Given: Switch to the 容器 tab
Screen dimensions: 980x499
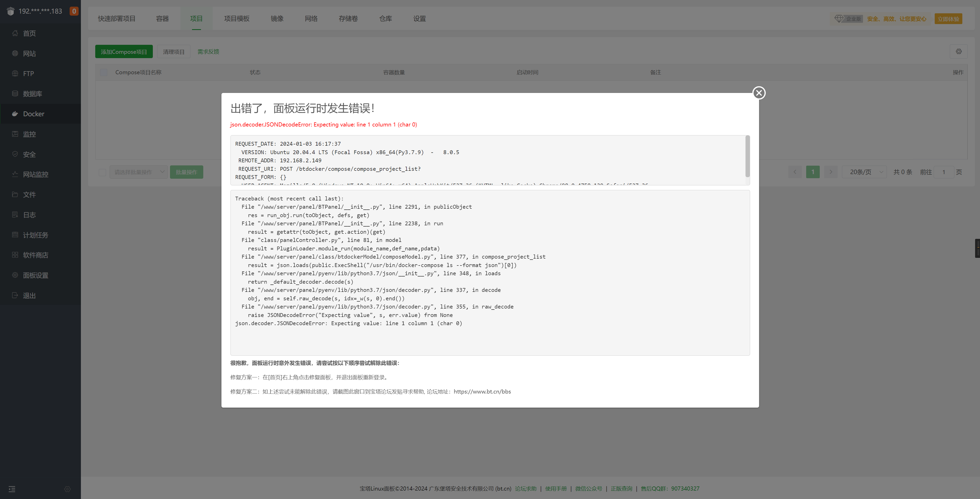Looking at the screenshot, I should [163, 19].
